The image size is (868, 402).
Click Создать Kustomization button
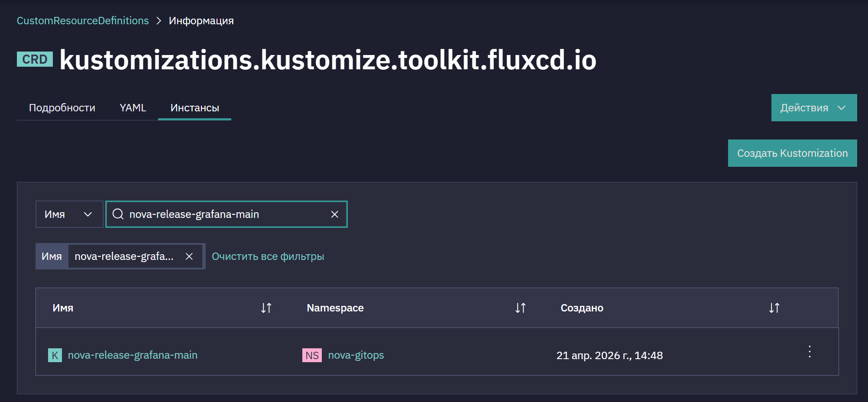click(792, 153)
